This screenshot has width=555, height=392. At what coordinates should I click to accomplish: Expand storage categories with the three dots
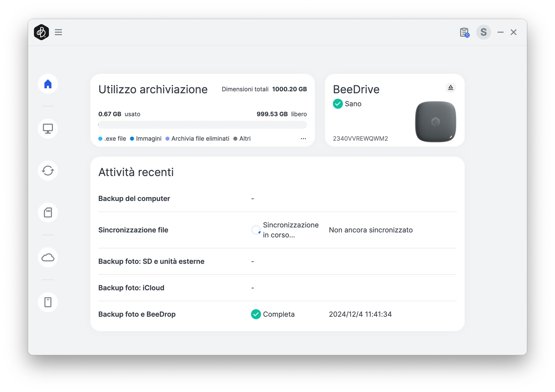point(304,139)
